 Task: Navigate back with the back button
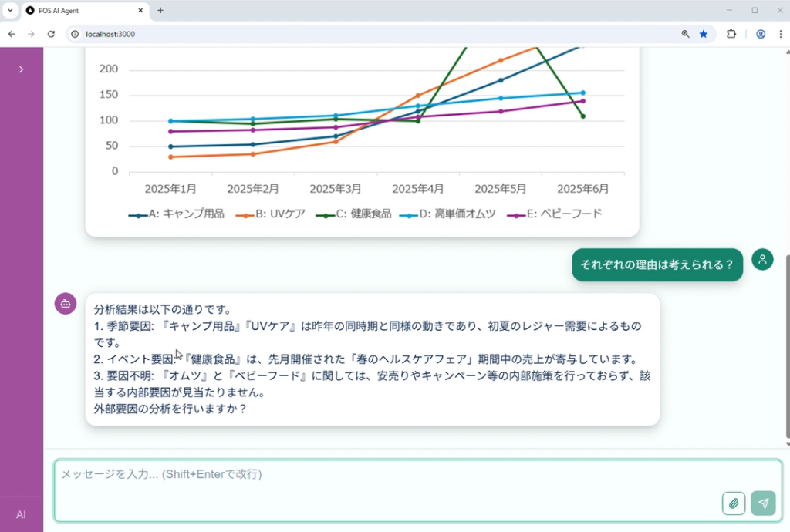(11, 34)
